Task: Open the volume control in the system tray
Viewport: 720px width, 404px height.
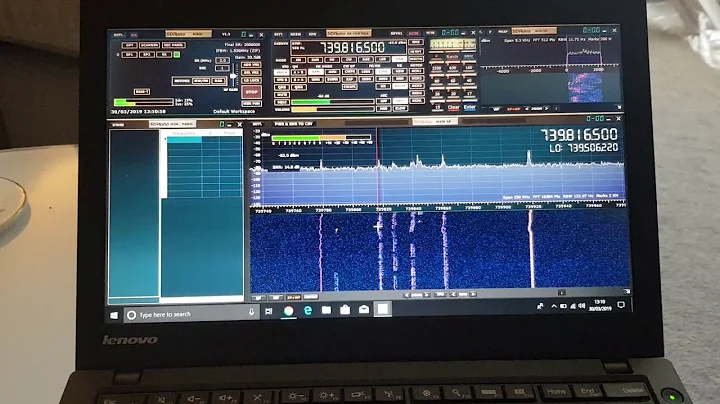Action: pos(582,306)
